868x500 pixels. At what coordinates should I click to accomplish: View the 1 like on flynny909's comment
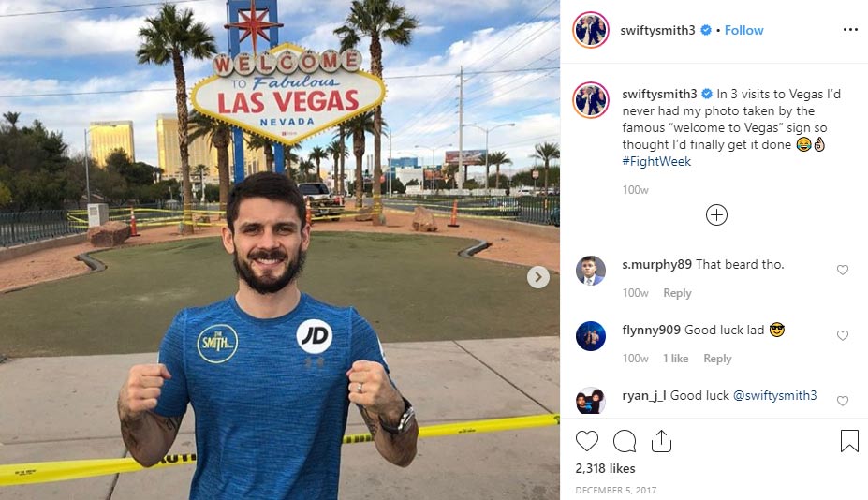point(676,359)
